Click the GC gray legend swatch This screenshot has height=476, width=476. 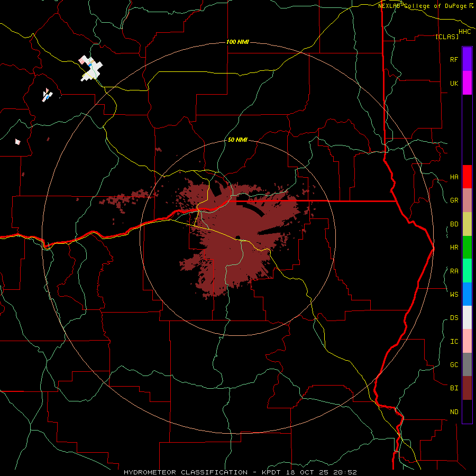(x=467, y=364)
